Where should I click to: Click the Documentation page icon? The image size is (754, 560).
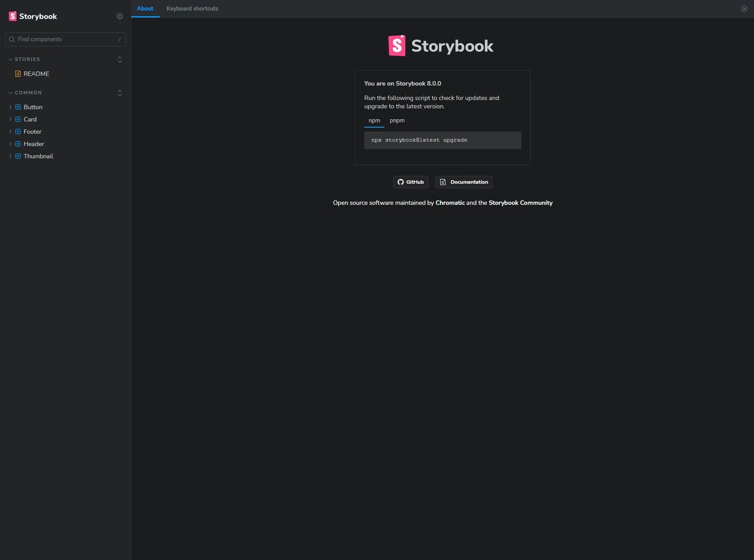click(442, 182)
